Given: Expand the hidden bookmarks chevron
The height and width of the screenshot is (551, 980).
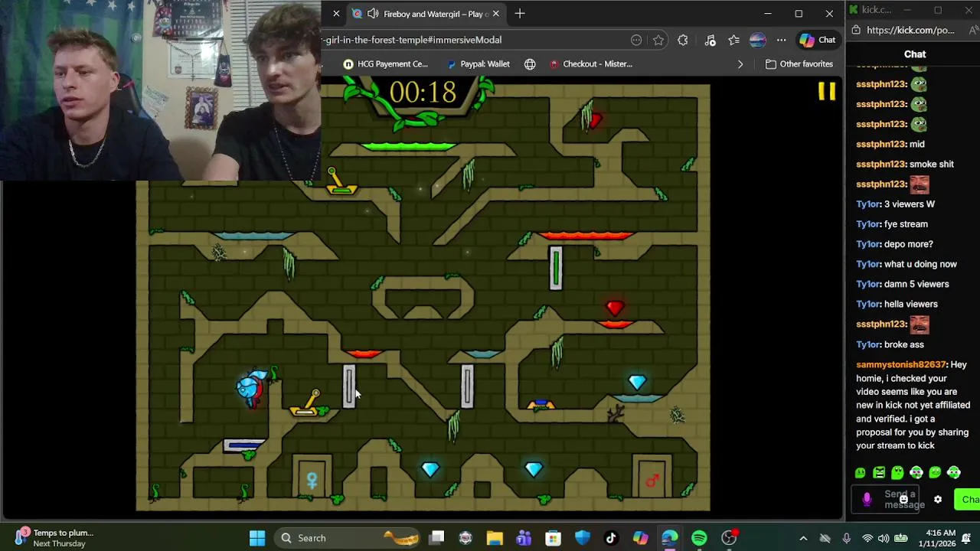Looking at the screenshot, I should (x=740, y=64).
